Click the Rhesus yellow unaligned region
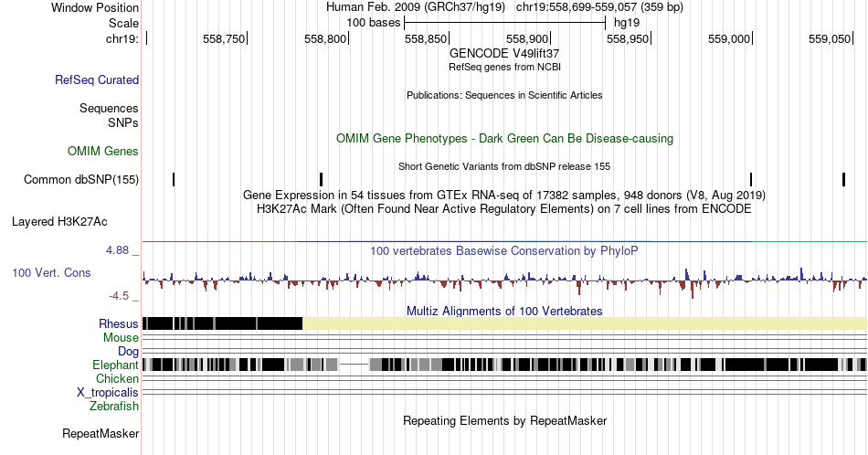 pyautogui.click(x=585, y=323)
